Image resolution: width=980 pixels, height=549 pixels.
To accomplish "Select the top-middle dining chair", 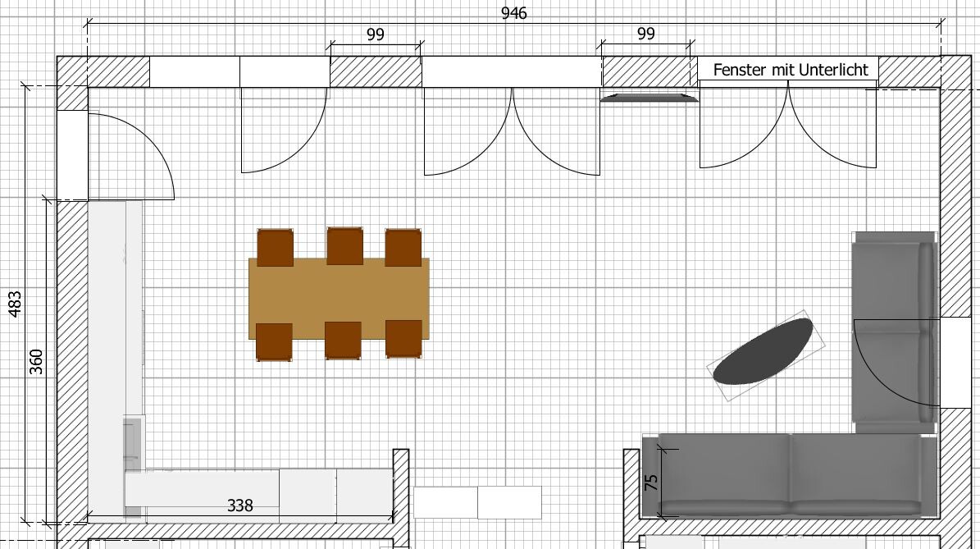I will [344, 245].
